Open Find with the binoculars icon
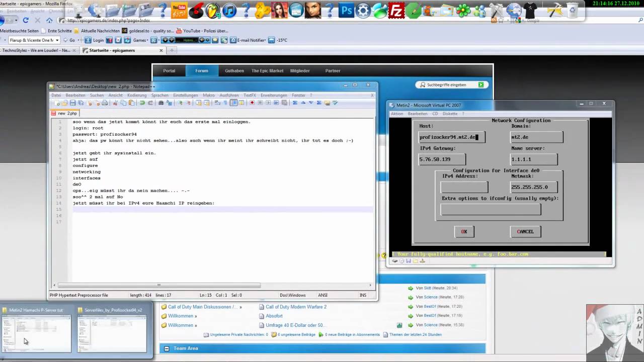 click(160, 103)
